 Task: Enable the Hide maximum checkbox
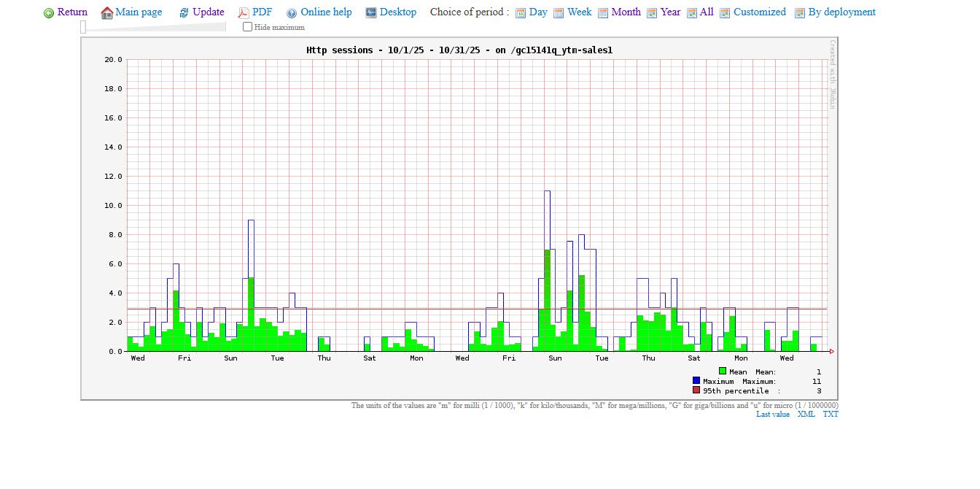coord(248,27)
